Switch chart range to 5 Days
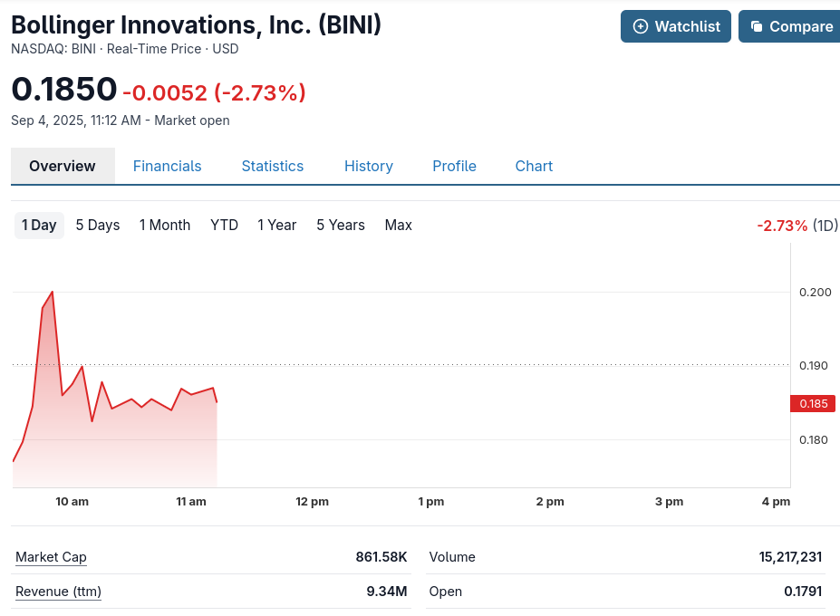 pos(98,225)
